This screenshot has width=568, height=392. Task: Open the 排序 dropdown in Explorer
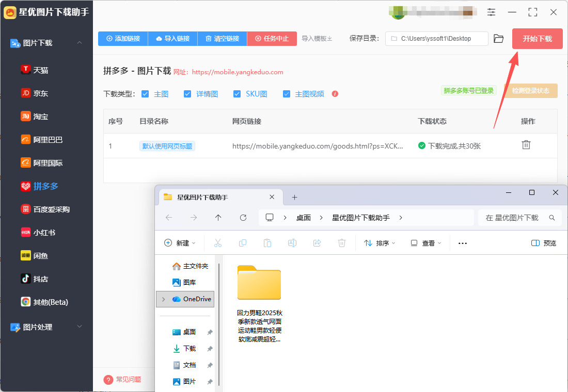pos(380,243)
